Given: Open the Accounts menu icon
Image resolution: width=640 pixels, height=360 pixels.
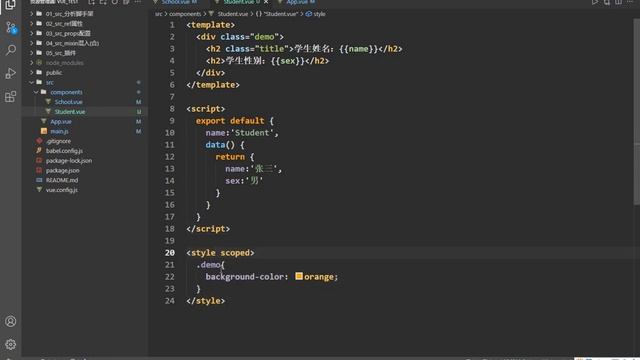Looking at the screenshot, I should (11, 321).
